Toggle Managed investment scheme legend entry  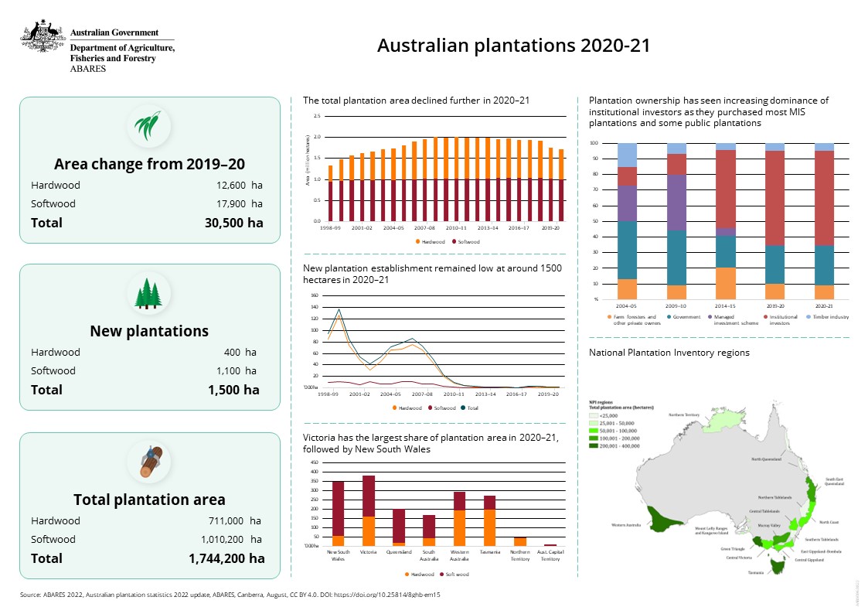tap(710, 316)
